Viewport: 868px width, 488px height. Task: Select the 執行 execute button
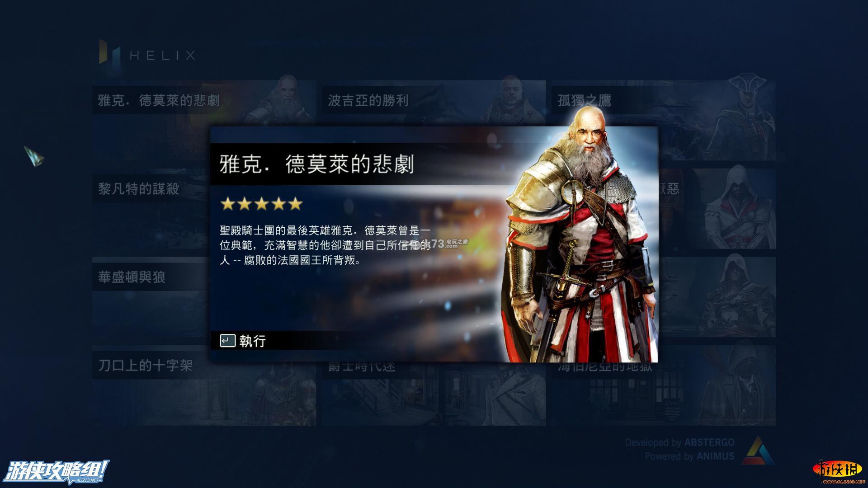pos(243,341)
